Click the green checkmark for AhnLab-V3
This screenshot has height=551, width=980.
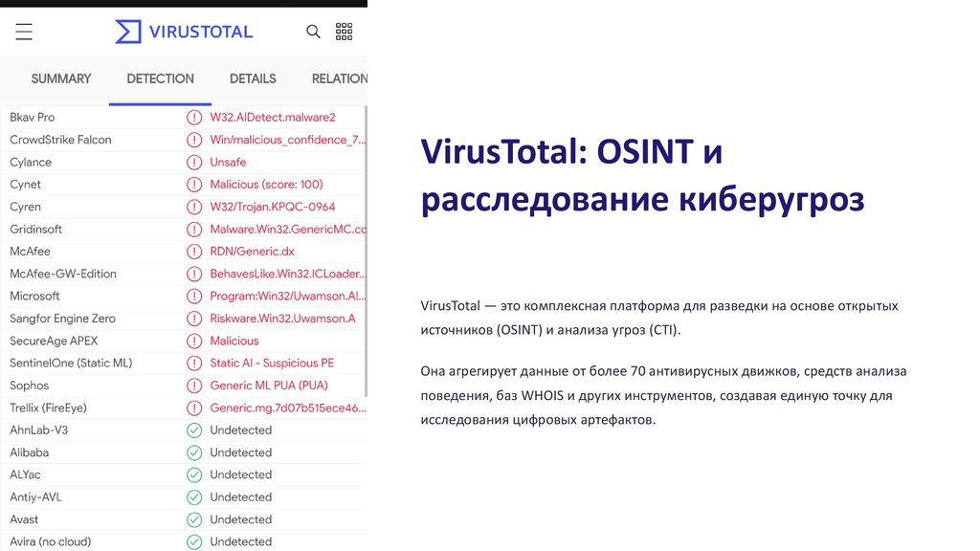click(x=194, y=430)
